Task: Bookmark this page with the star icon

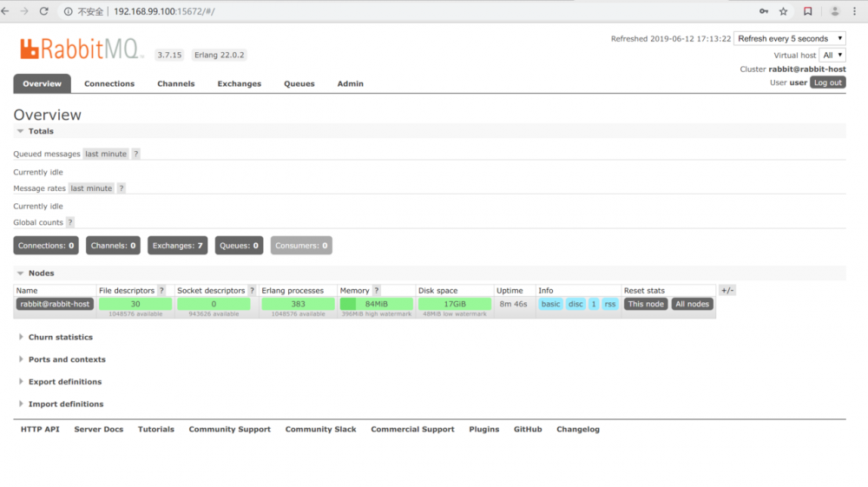Action: click(x=783, y=11)
